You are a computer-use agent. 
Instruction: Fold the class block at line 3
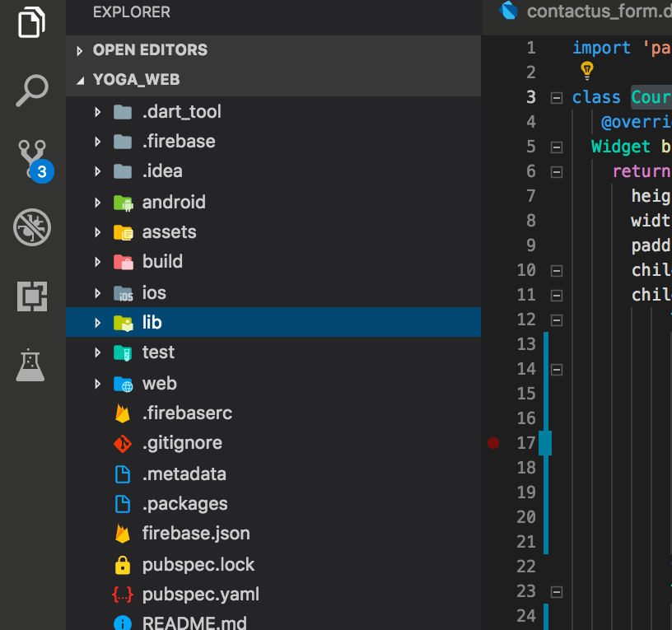pos(556,98)
